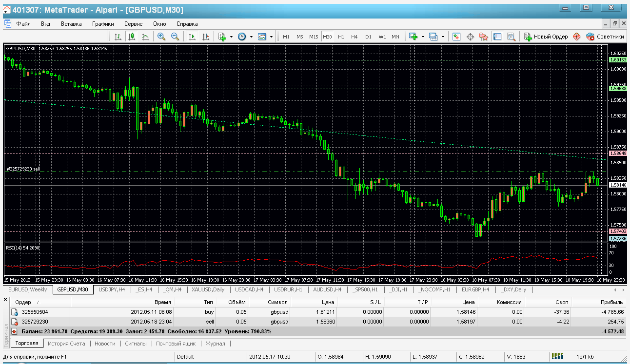The height and width of the screenshot is (364, 630).
Task: Toggle the H4 timeframe button
Action: (354, 37)
